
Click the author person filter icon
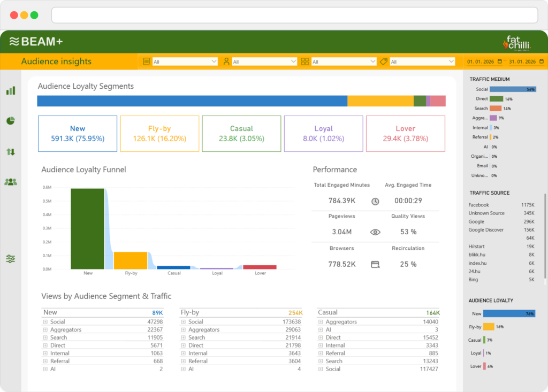click(x=226, y=62)
